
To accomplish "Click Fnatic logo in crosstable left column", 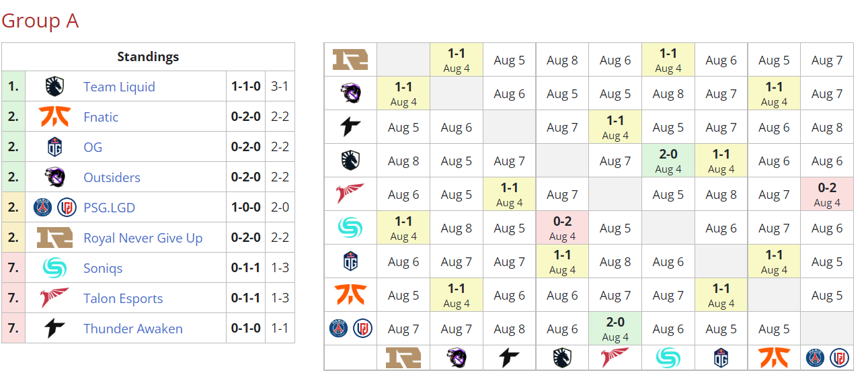I will [350, 295].
